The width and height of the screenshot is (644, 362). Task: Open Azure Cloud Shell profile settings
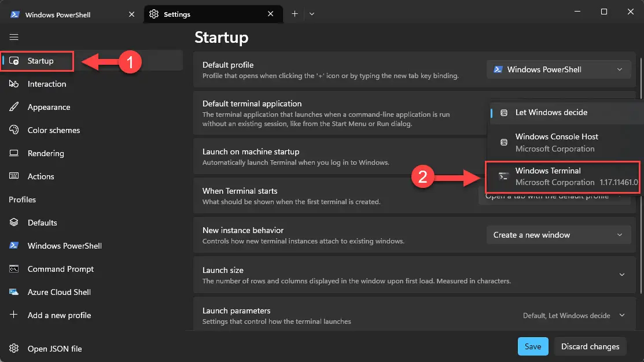click(92, 292)
